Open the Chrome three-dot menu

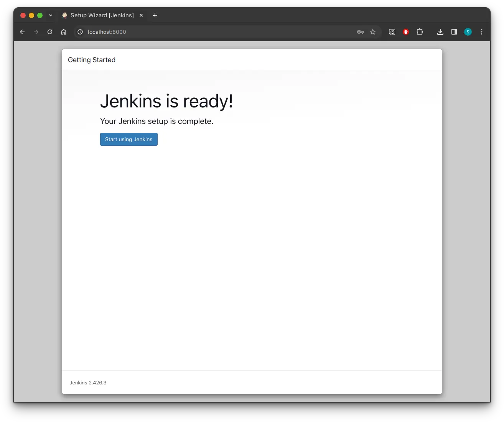(482, 32)
